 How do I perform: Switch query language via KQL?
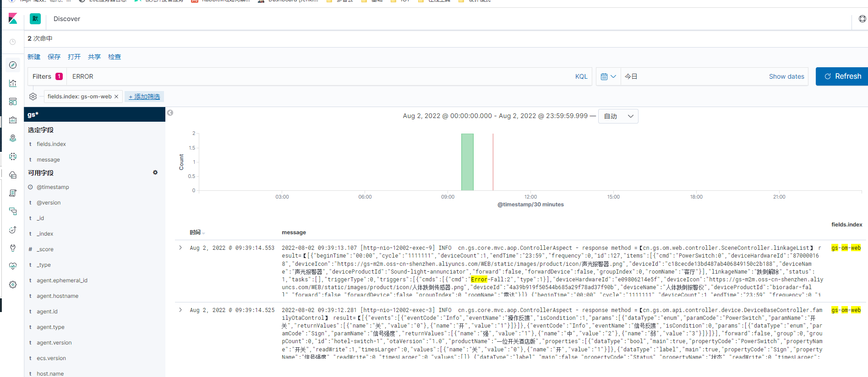pos(581,76)
